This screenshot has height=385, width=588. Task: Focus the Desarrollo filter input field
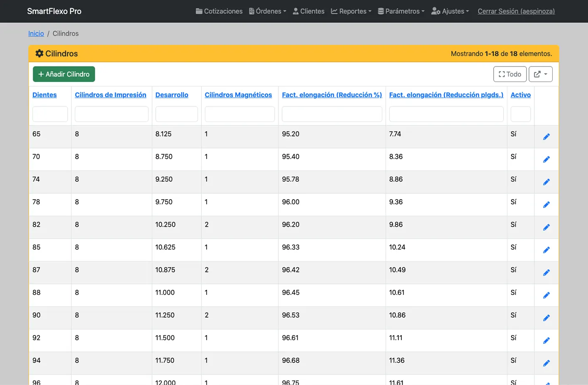(176, 114)
